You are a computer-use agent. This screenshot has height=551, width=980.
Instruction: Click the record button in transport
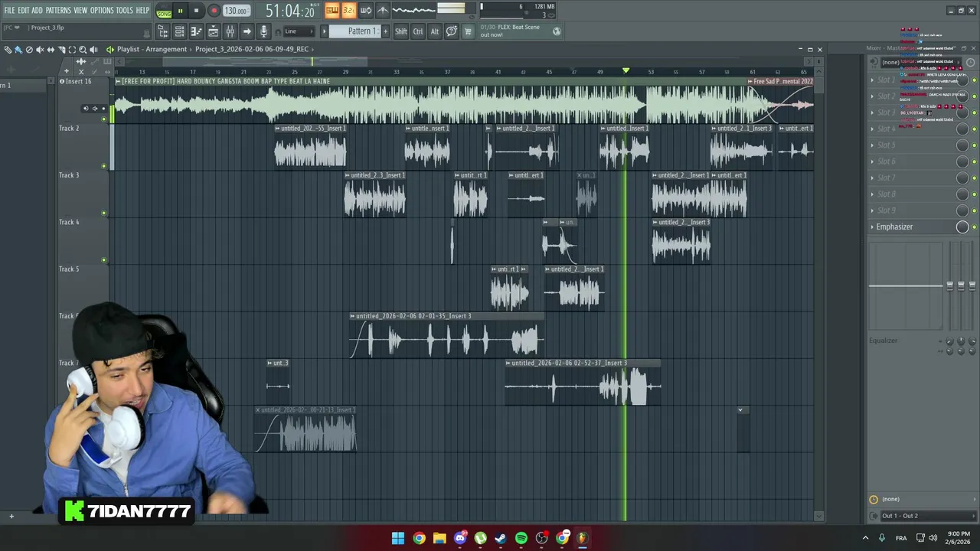click(x=214, y=11)
